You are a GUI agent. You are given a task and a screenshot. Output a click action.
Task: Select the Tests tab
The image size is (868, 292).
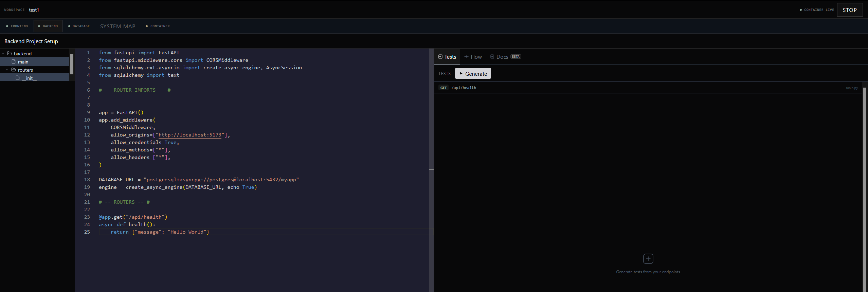(447, 57)
